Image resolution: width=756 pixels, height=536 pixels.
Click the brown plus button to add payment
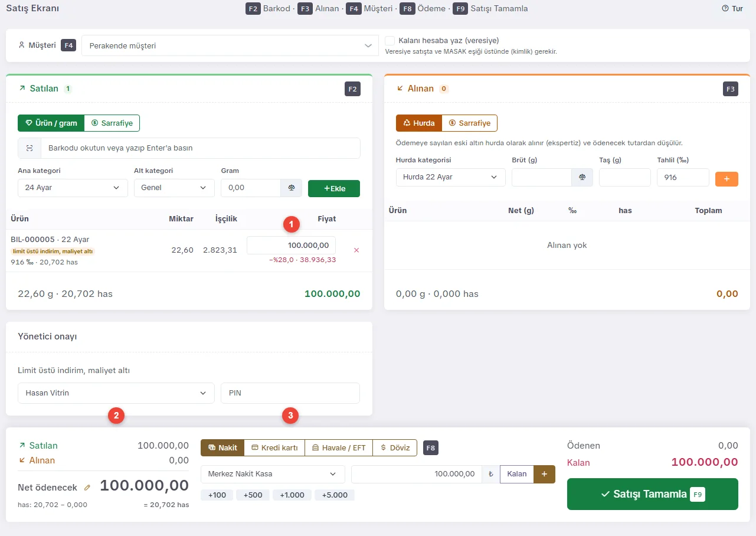(x=544, y=474)
